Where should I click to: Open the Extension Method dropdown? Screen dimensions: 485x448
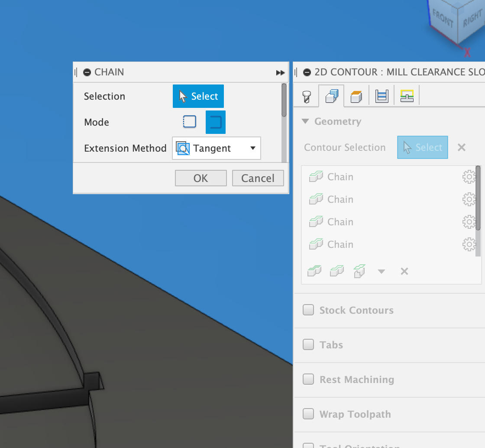252,148
